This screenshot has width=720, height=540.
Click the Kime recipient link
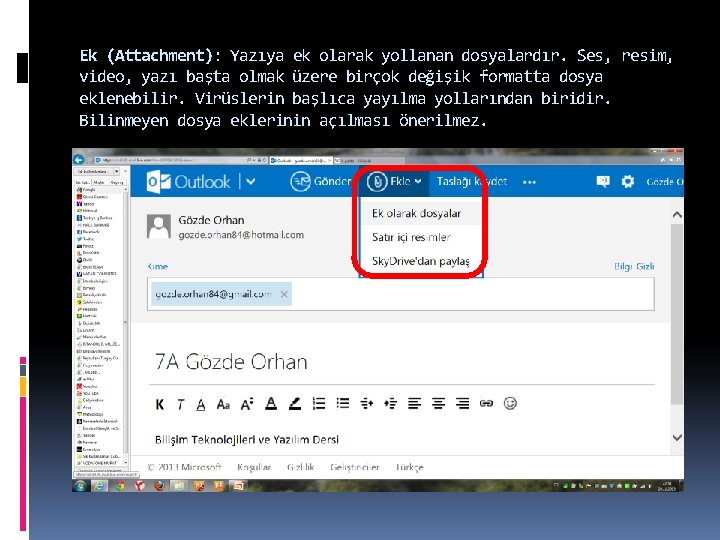(x=158, y=266)
